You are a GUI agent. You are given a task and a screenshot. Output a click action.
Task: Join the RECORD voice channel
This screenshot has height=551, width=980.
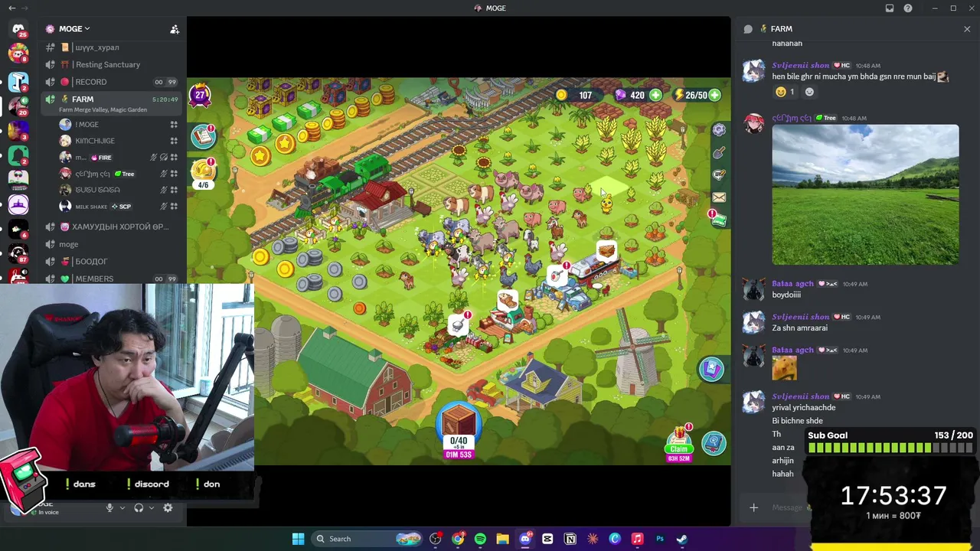(x=112, y=82)
